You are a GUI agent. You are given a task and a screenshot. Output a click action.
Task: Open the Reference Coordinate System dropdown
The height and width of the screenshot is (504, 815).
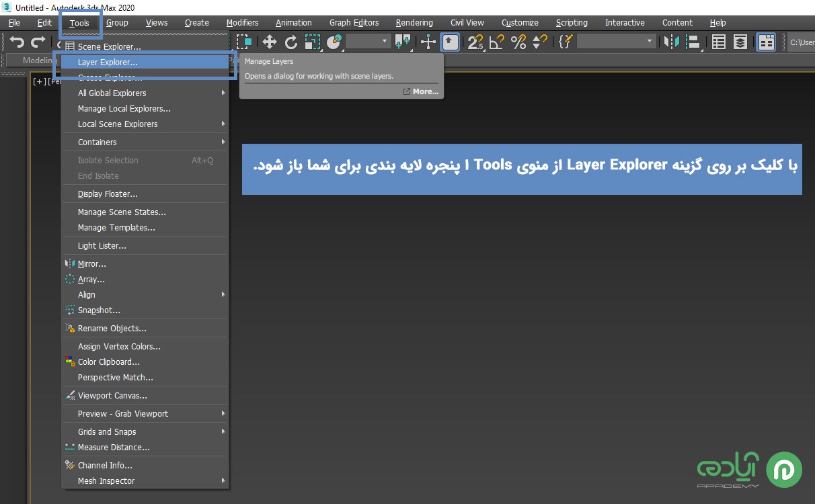[x=368, y=42]
